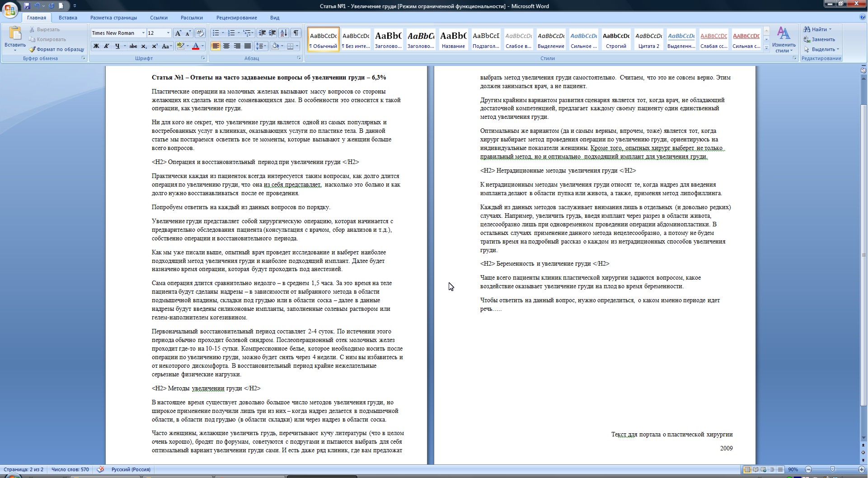This screenshot has height=478, width=868.
Task: Click the zoom slider handle in the status bar
Action: pos(833,469)
